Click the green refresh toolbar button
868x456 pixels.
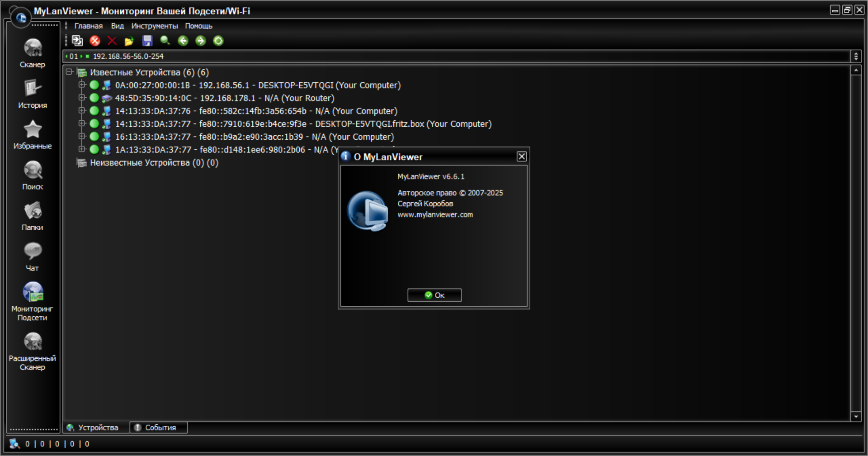click(x=218, y=41)
